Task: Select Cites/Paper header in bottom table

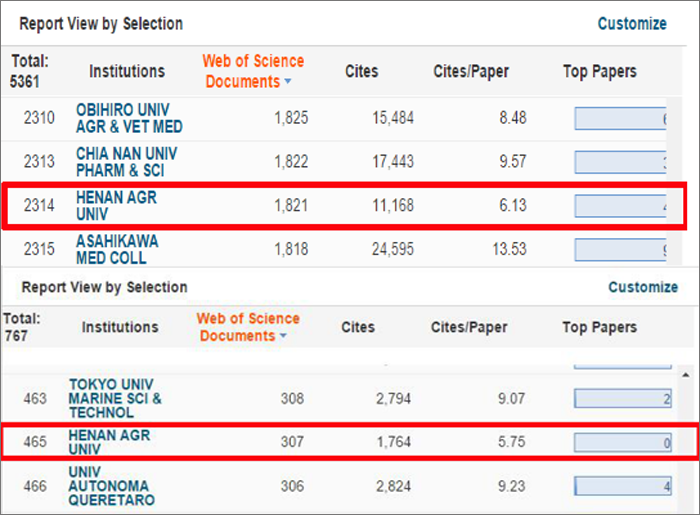Action: [469, 327]
